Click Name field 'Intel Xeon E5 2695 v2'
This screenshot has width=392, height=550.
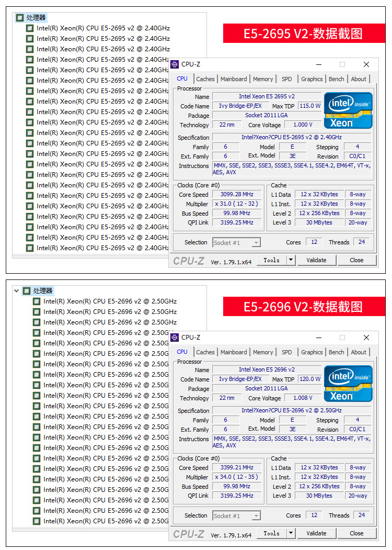click(267, 96)
